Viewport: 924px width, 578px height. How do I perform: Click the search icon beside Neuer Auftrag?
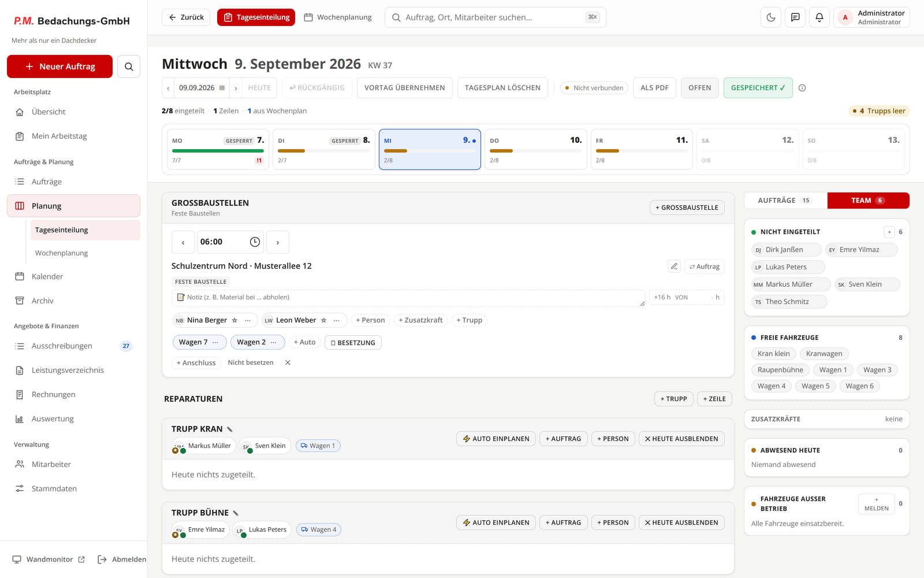pos(129,66)
